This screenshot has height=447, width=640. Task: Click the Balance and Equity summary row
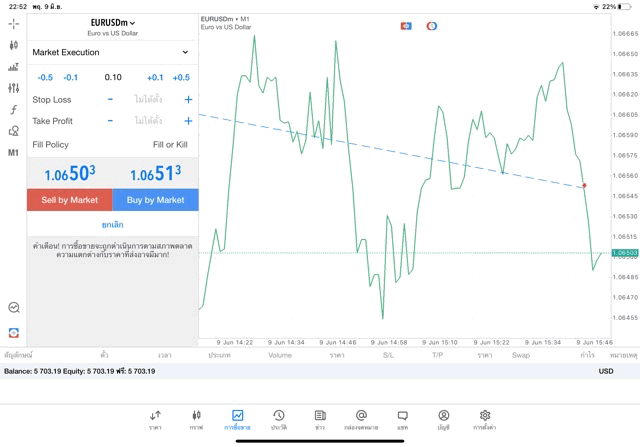coord(320,371)
